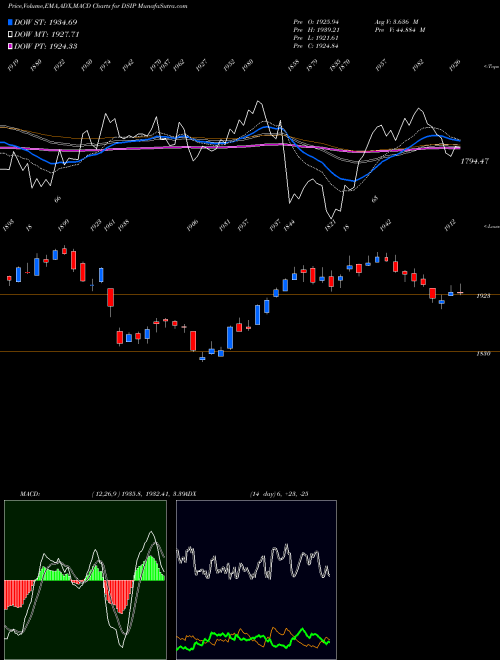Screen dimensions: 500x660
Task: Click the blue DOW ST legend swatch
Action: pos(10,22)
